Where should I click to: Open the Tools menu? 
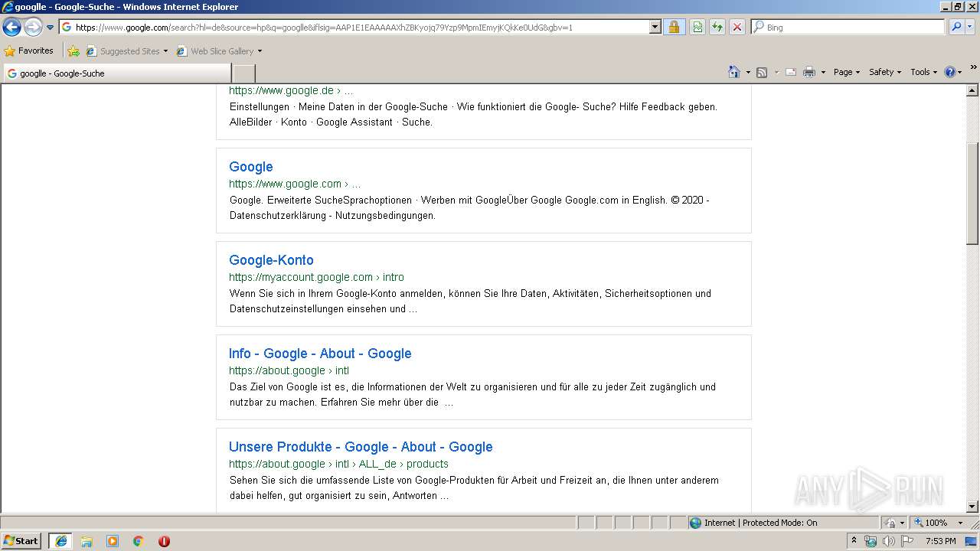click(x=924, y=72)
